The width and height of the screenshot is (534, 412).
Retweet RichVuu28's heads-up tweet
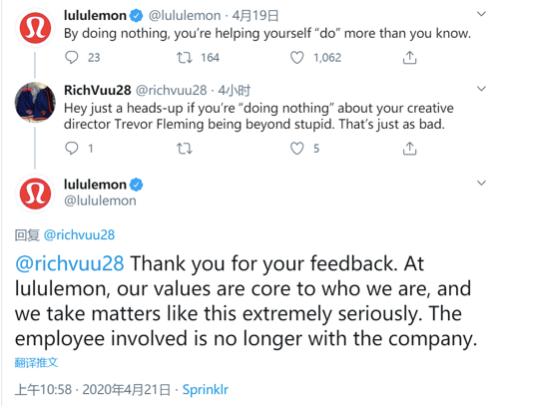(184, 148)
